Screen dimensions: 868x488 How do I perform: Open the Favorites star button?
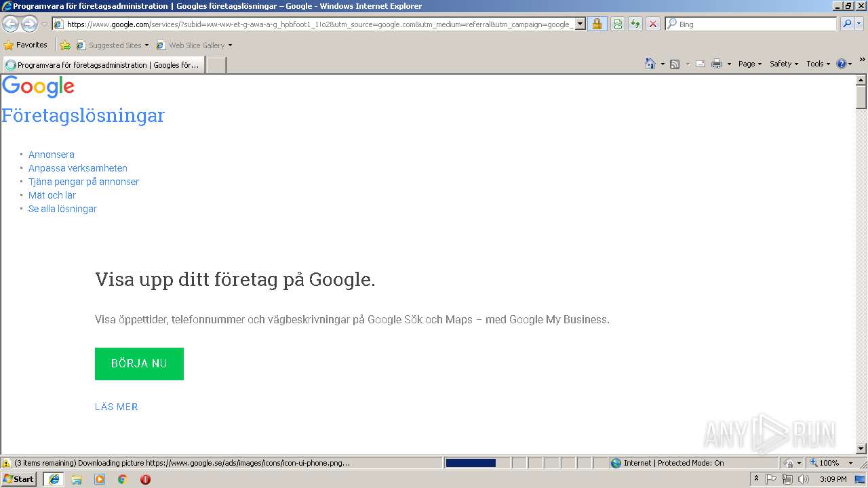pyautogui.click(x=26, y=45)
